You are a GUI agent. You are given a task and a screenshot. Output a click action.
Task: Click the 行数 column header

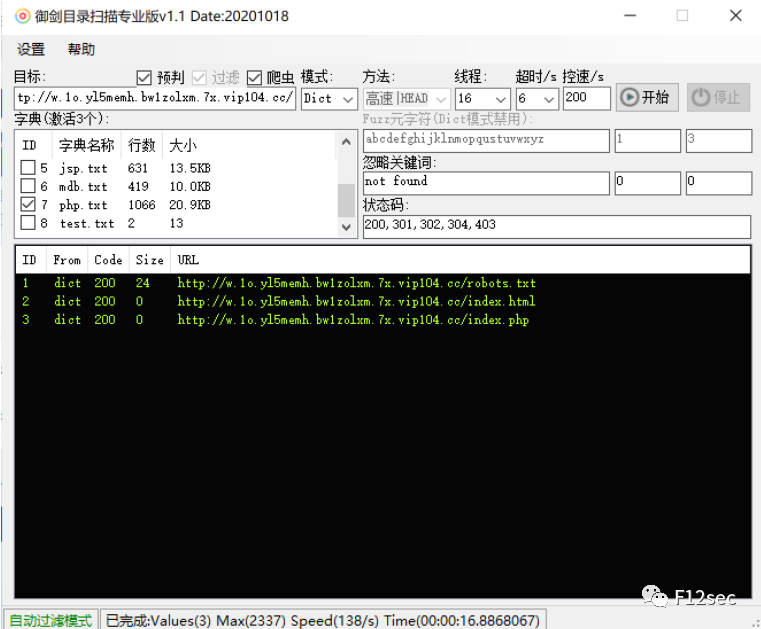pos(141,145)
